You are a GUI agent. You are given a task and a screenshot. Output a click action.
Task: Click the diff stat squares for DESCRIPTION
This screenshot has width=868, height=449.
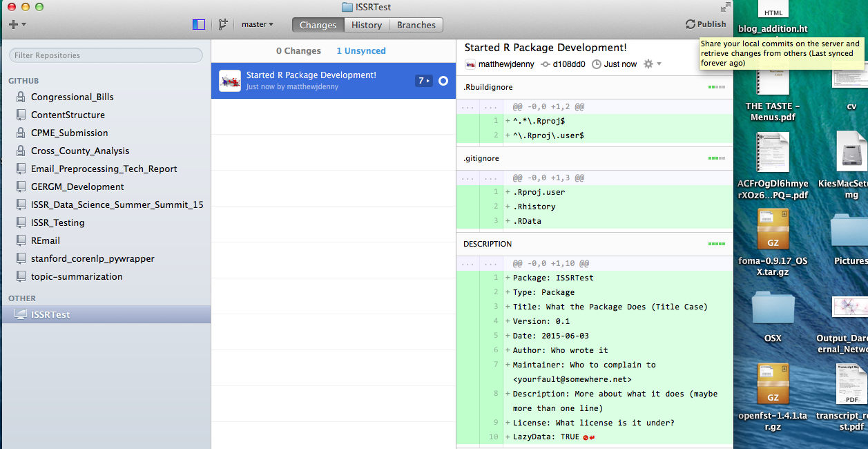(x=717, y=245)
